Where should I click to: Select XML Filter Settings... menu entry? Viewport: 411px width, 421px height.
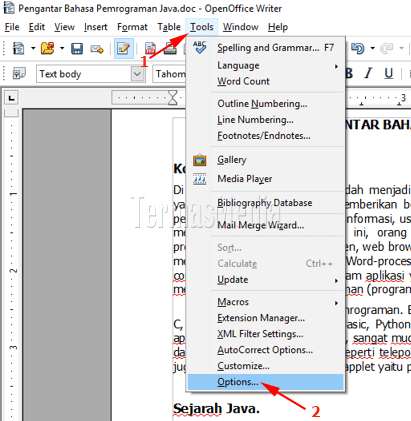tap(266, 334)
